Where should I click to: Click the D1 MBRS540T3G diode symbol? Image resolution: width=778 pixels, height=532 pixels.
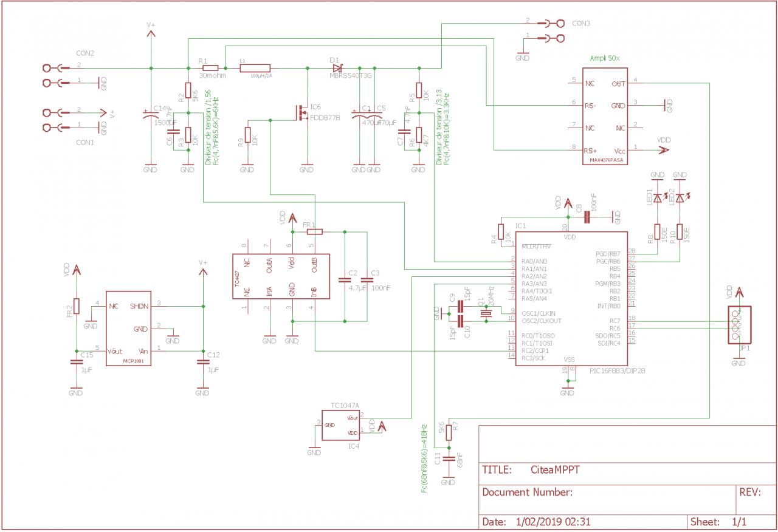[x=338, y=68]
